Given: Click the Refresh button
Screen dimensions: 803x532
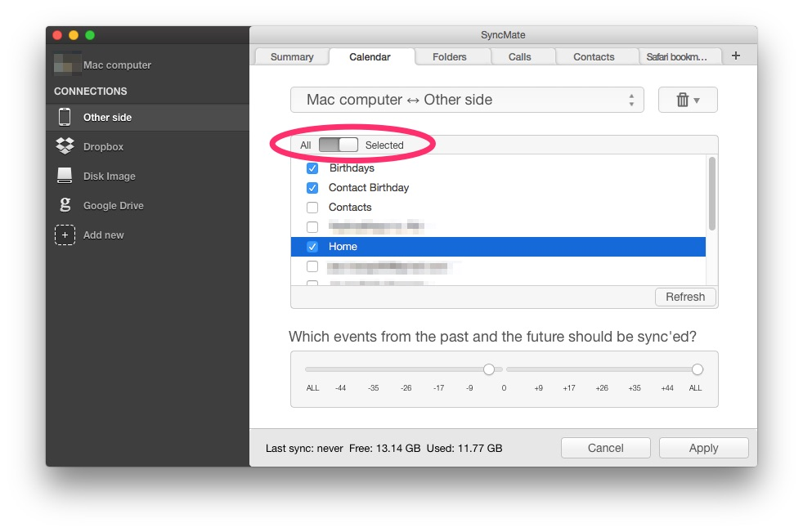Looking at the screenshot, I should coord(685,297).
